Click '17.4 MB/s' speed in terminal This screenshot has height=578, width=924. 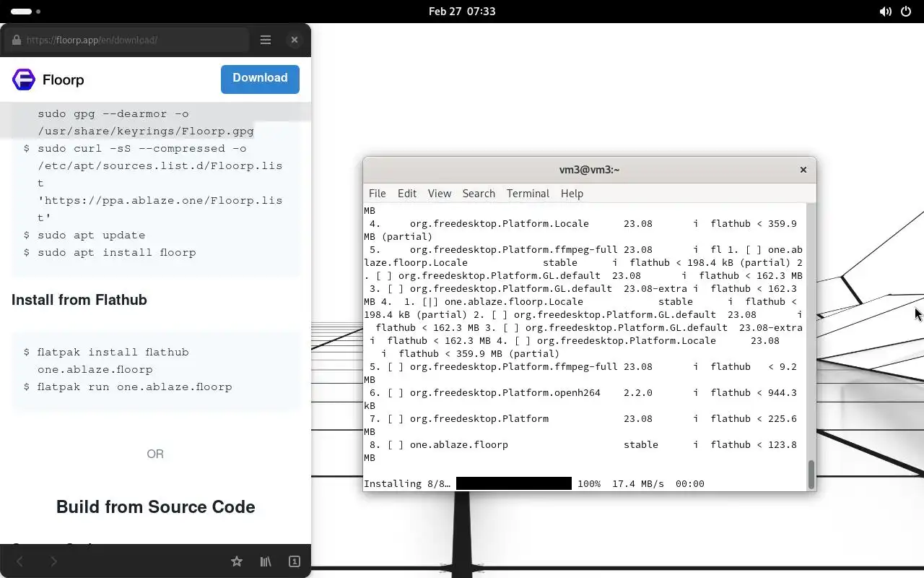638,483
